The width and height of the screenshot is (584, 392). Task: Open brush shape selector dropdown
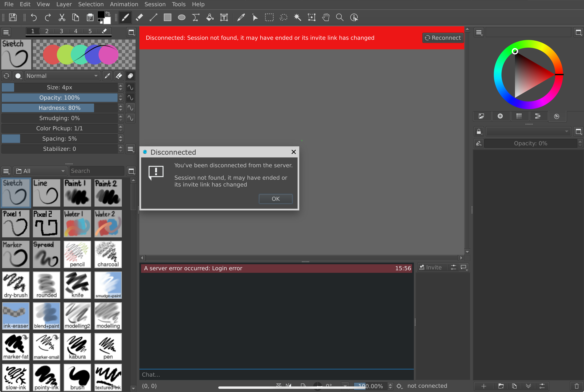[x=18, y=76]
